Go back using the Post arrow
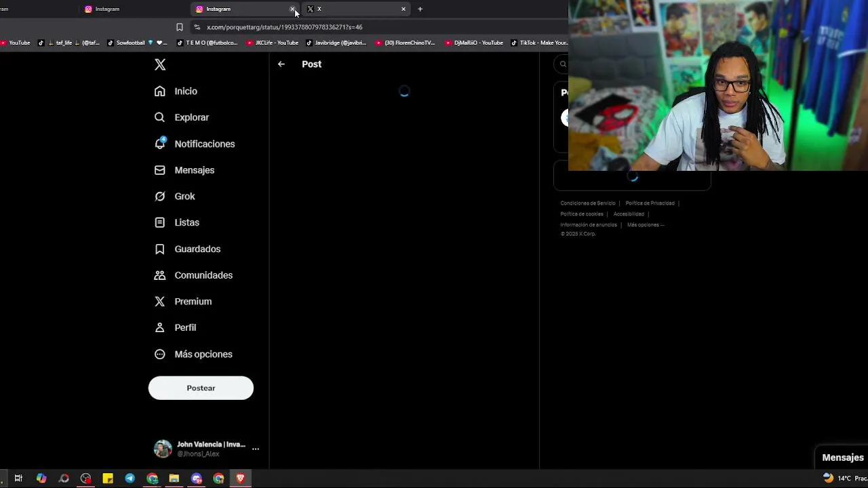 coord(281,64)
